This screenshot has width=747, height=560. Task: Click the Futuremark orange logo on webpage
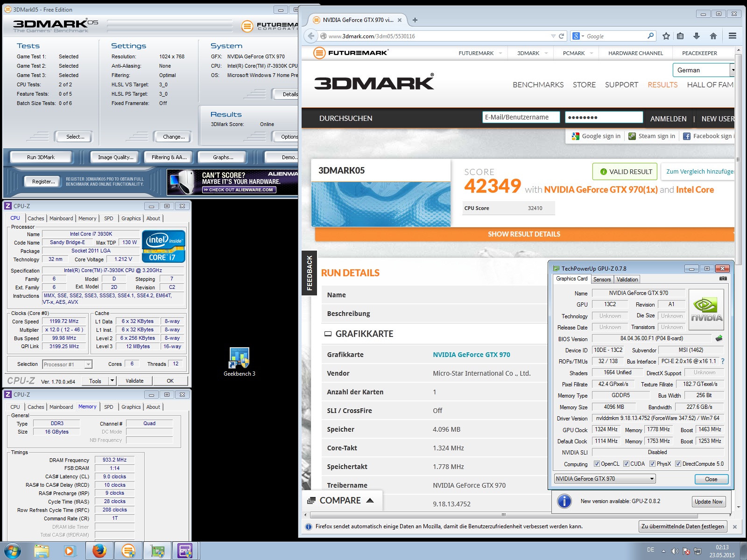click(350, 53)
